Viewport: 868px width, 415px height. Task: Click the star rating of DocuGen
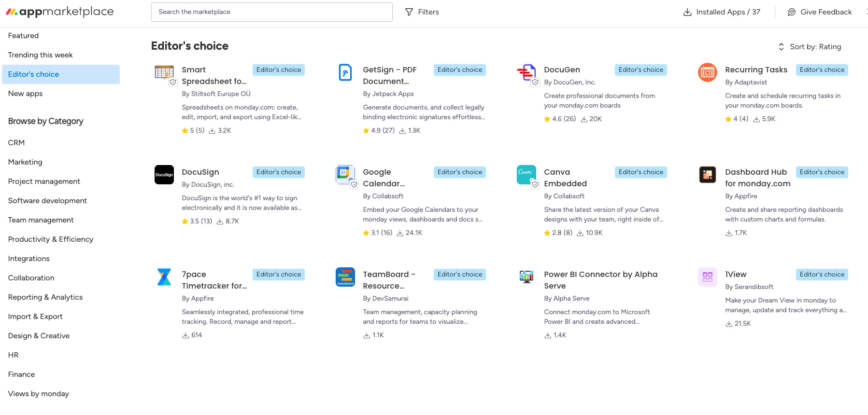pyautogui.click(x=560, y=119)
